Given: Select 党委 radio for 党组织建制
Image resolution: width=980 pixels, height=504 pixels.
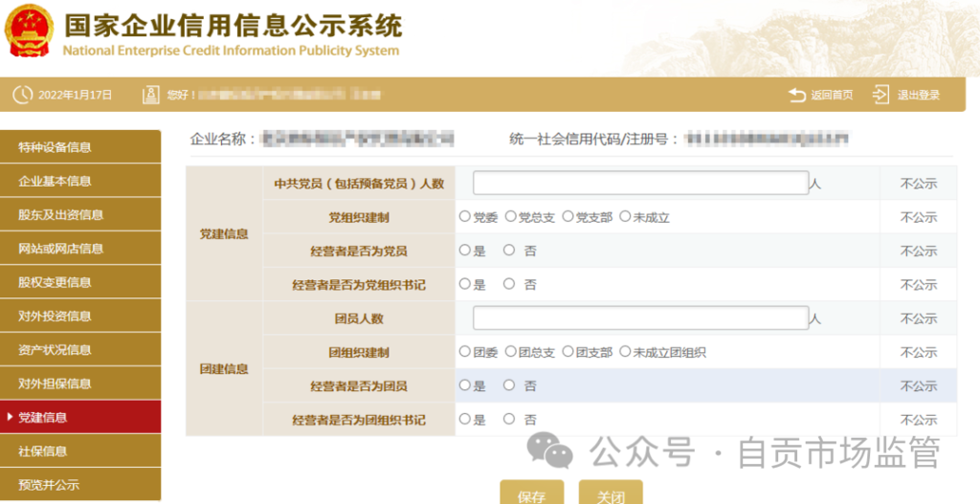Looking at the screenshot, I should [x=465, y=217].
